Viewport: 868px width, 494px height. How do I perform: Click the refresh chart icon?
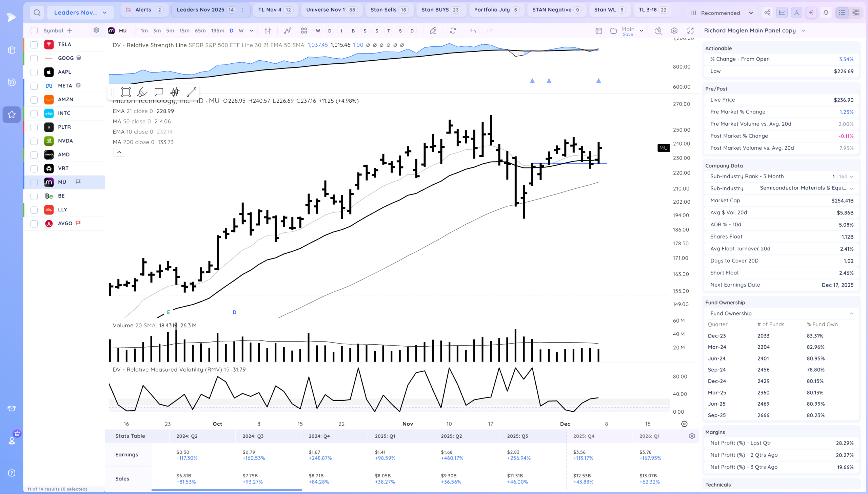point(453,30)
